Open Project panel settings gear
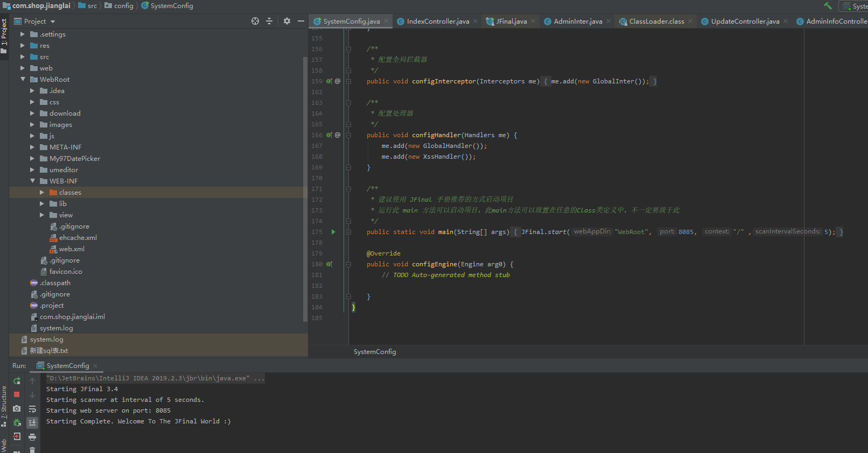The height and width of the screenshot is (453, 868). tap(286, 21)
